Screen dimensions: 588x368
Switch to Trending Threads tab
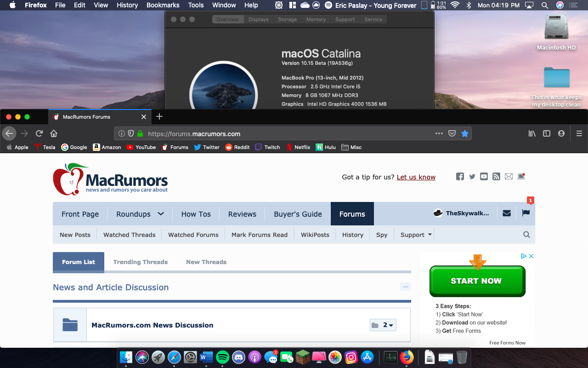pos(141,262)
